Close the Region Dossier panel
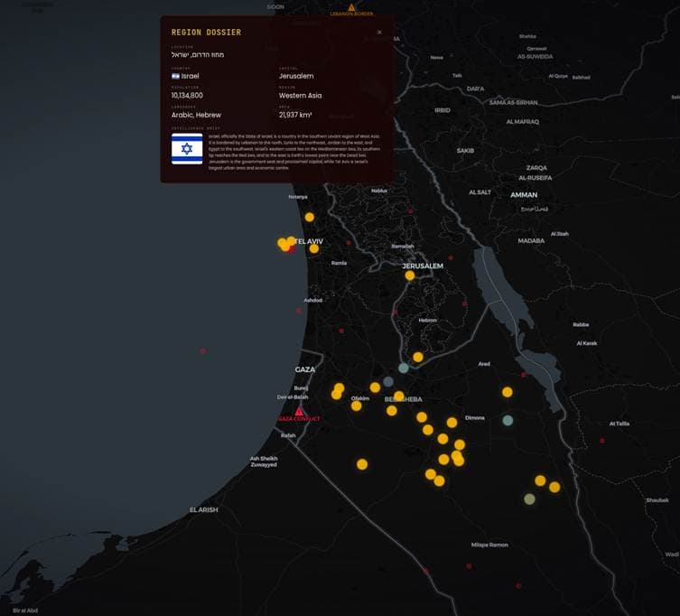This screenshot has width=680, height=616. coord(379,33)
